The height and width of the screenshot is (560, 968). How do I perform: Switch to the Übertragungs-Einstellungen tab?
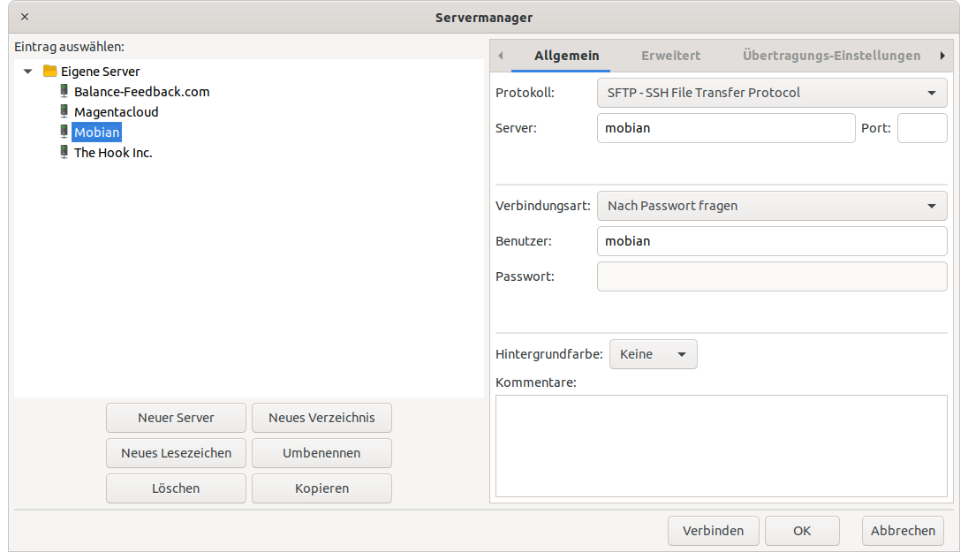pyautogui.click(x=831, y=56)
